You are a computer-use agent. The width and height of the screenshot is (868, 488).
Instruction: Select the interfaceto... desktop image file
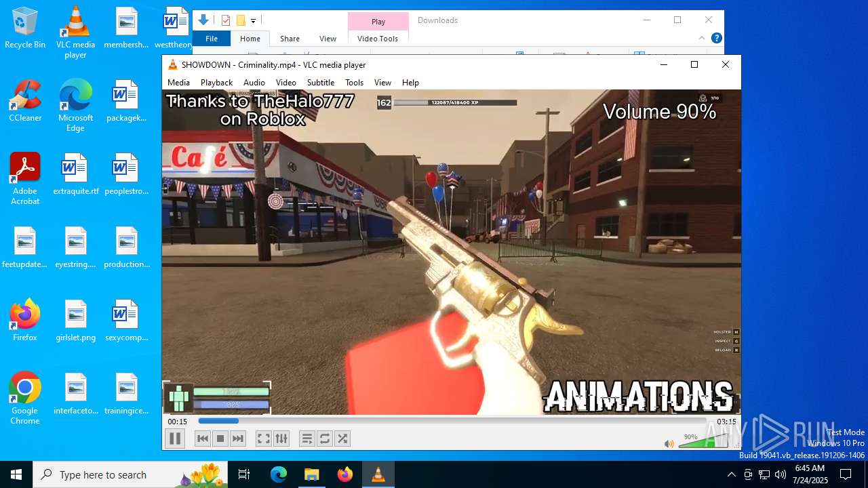click(x=75, y=394)
